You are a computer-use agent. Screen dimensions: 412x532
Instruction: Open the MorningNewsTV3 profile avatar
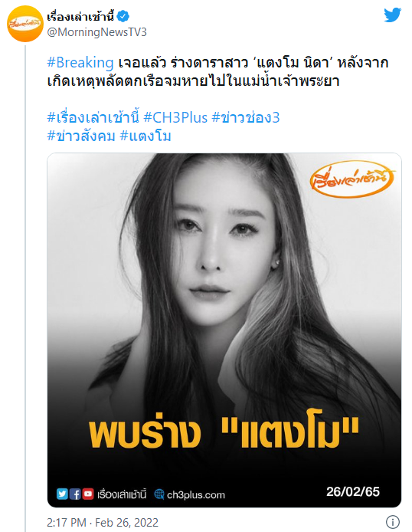coord(25,24)
